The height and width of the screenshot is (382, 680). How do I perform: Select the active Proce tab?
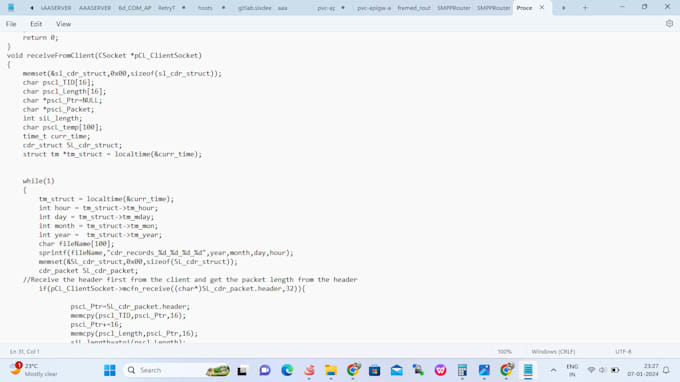[524, 8]
